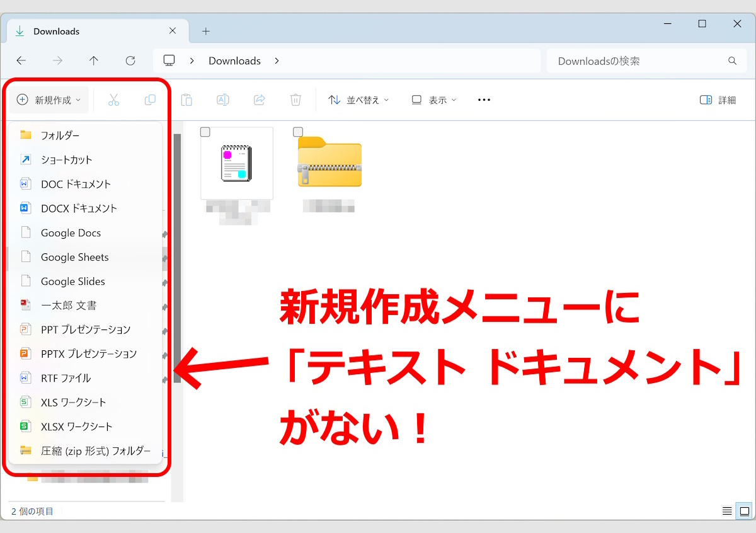
Task: Expand the 表示 view dropdown
Action: 434,100
